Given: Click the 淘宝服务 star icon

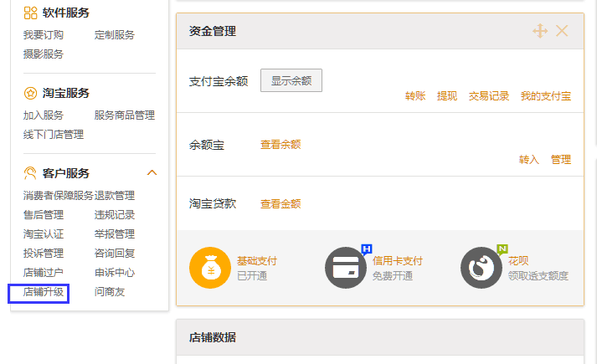Looking at the screenshot, I should click(30, 93).
